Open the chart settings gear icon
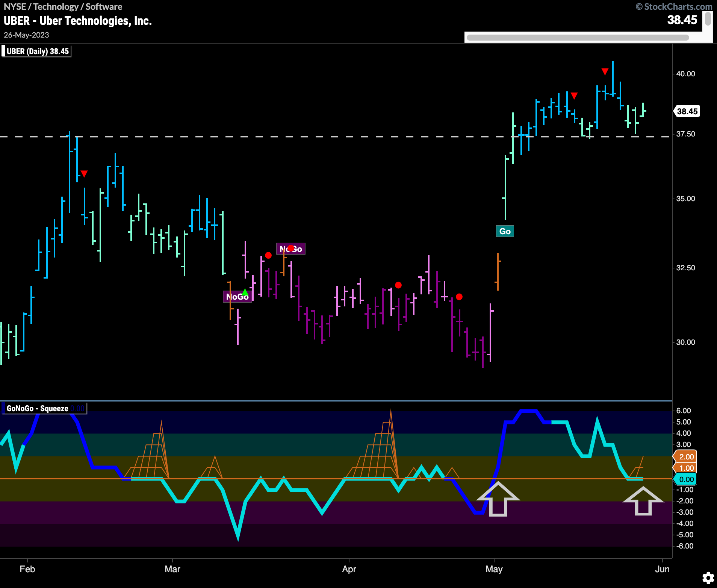717x588 pixels. click(708, 578)
